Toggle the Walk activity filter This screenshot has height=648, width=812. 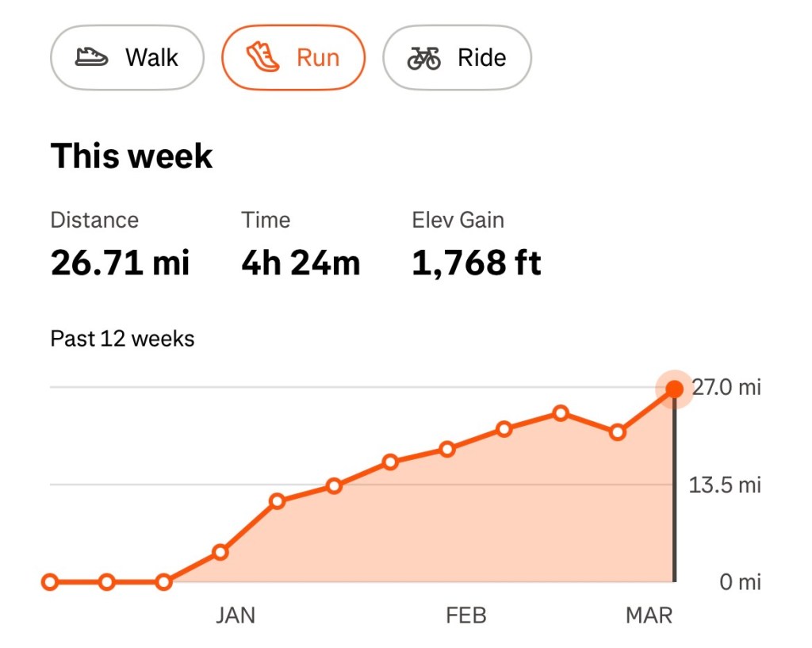[x=126, y=56]
